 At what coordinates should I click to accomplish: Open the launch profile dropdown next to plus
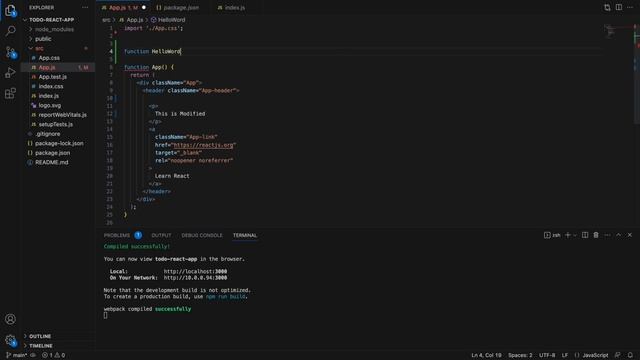click(575, 235)
